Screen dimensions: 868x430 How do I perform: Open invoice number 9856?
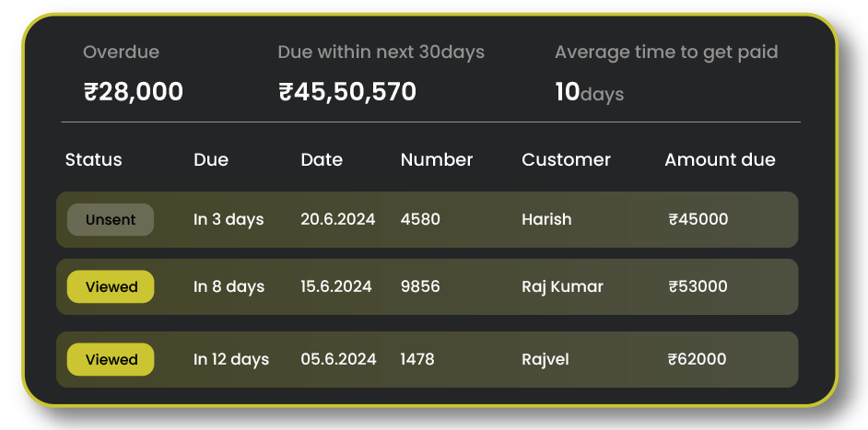pos(420,287)
